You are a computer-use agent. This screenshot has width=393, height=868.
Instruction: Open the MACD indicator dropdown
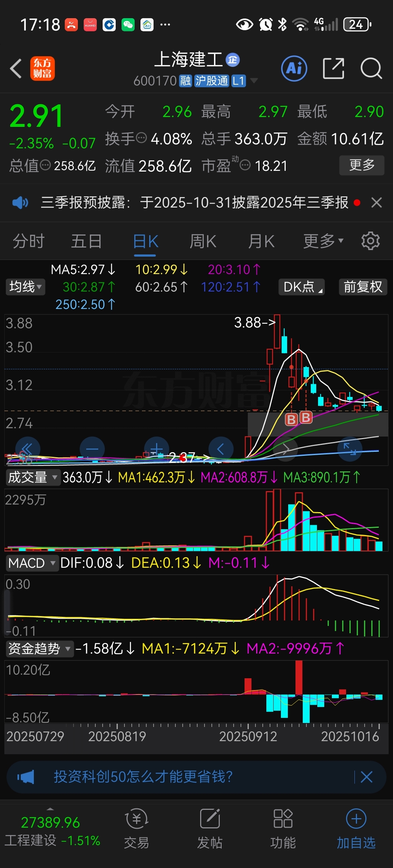point(32,563)
